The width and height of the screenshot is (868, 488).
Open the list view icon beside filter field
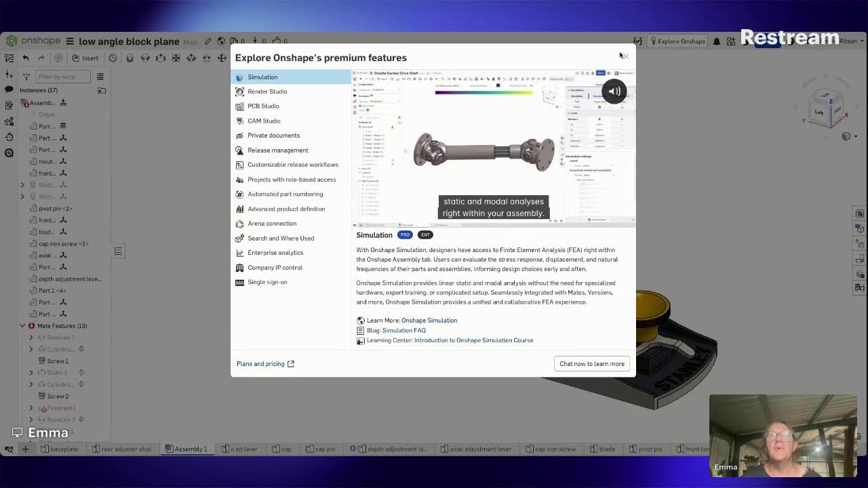tap(100, 77)
